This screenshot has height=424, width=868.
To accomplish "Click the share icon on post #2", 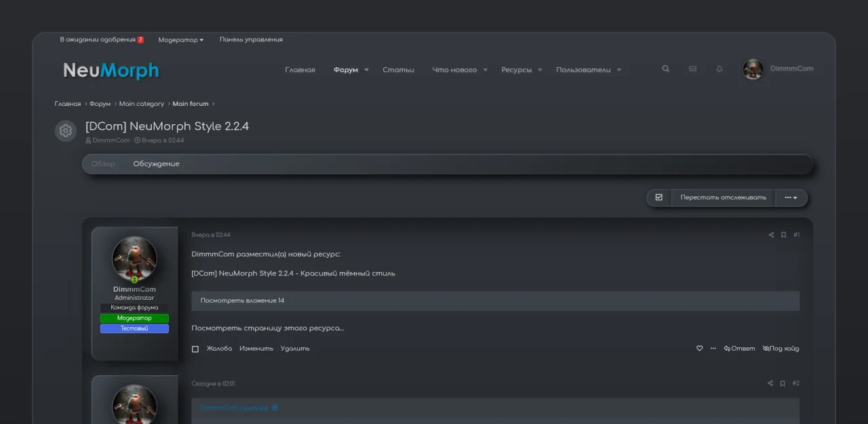I will [x=770, y=383].
